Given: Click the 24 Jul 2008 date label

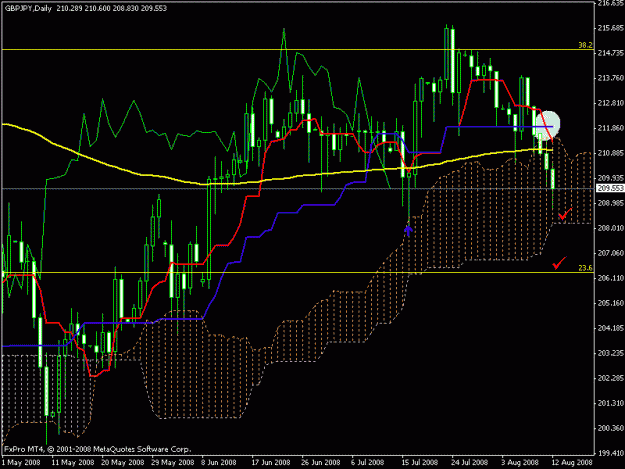Looking at the screenshot, I should point(470,463).
